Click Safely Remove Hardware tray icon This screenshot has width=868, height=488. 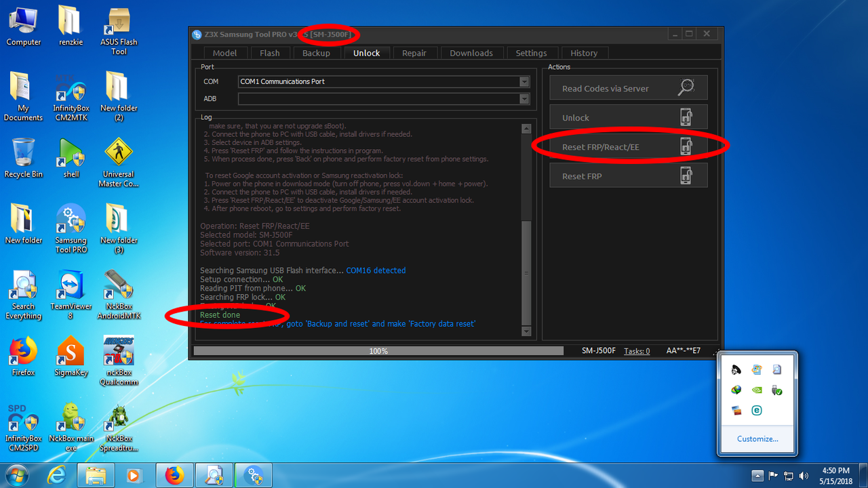[777, 390]
